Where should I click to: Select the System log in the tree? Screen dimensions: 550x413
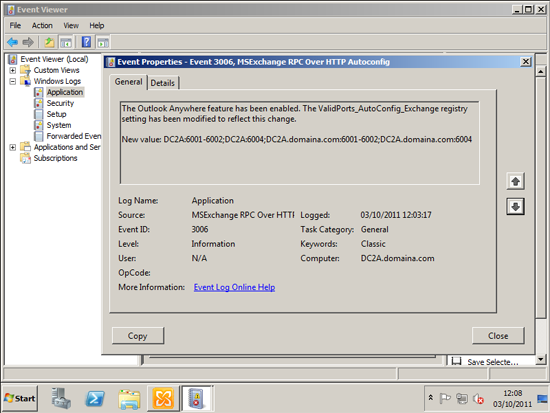[x=59, y=125]
